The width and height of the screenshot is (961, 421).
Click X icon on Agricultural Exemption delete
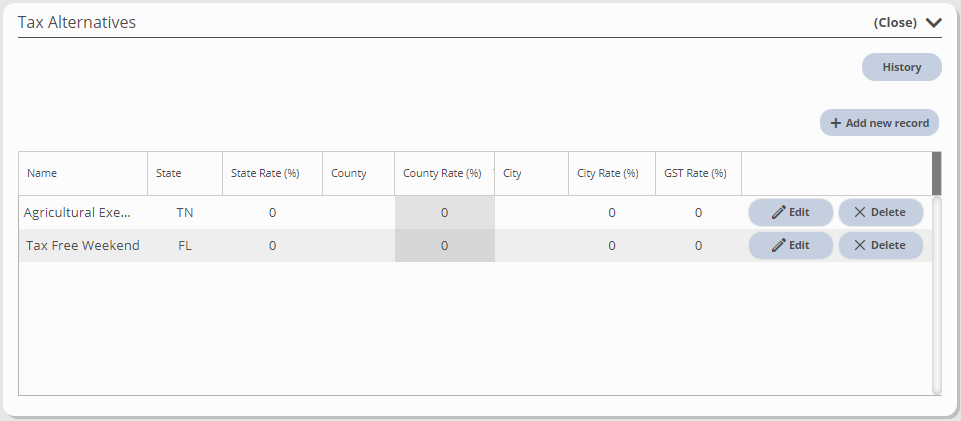coord(860,213)
